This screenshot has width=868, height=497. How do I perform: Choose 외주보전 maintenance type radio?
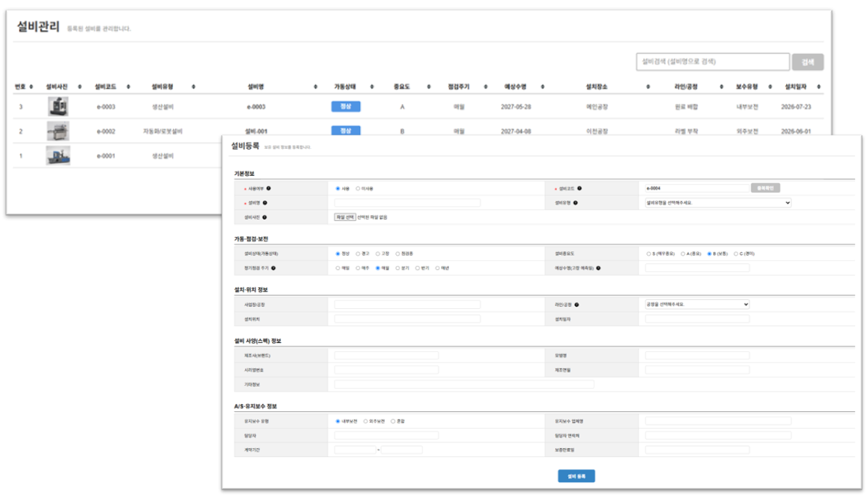(366, 422)
